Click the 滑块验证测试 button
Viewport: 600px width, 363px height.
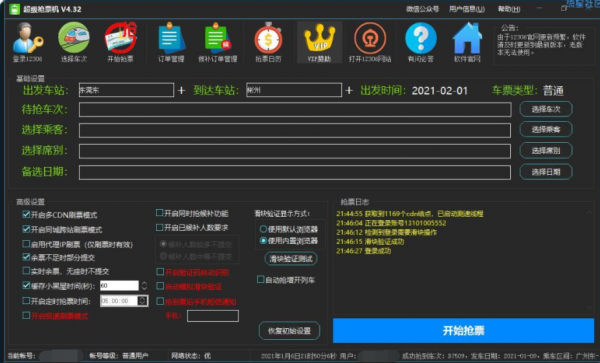291,259
